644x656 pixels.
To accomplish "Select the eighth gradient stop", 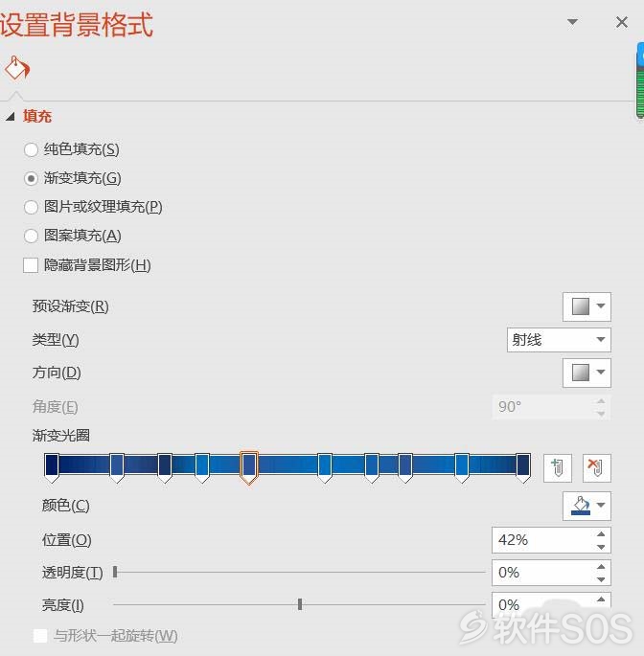I will (405, 467).
